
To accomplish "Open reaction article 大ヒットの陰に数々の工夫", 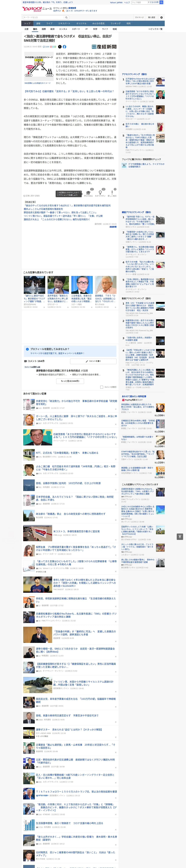I will [137, 547].
